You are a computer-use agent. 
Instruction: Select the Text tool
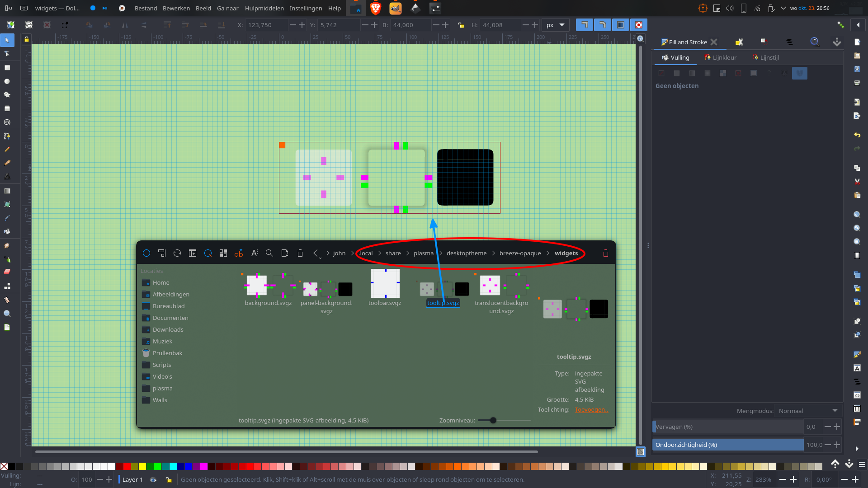7,177
